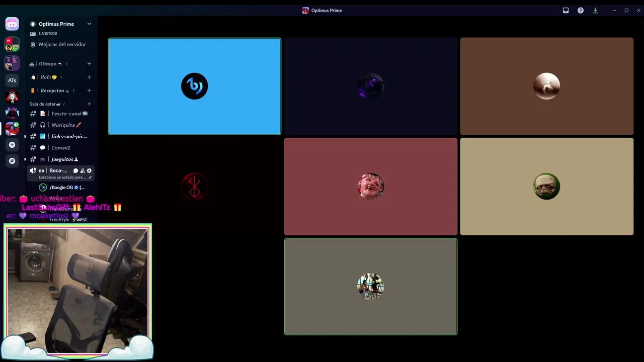
Task: Open the Musiquita text channel
Action: [x=60, y=125]
